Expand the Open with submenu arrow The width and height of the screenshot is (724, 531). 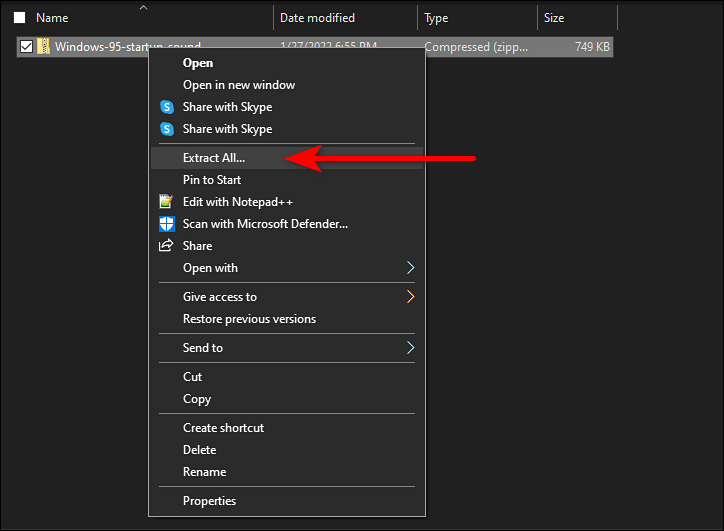coord(410,268)
